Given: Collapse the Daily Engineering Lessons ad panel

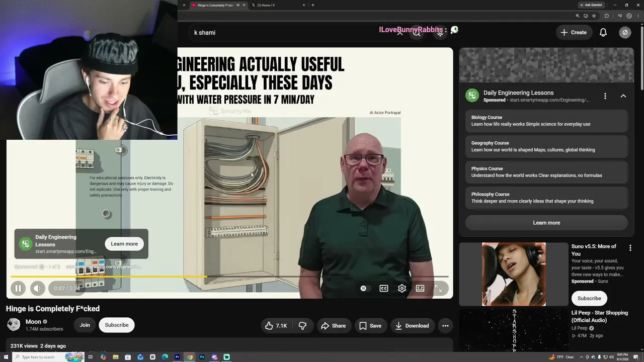Looking at the screenshot, I should (623, 96).
